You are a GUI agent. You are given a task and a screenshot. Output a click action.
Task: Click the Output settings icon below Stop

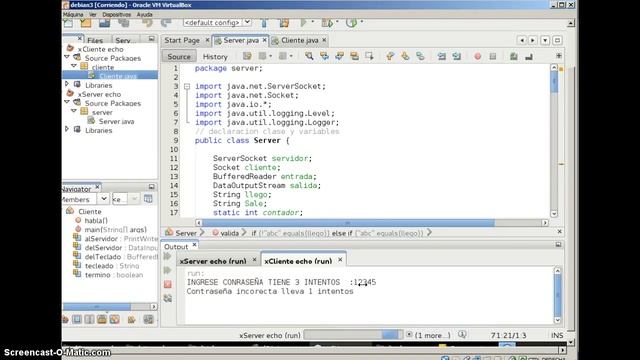(x=168, y=298)
